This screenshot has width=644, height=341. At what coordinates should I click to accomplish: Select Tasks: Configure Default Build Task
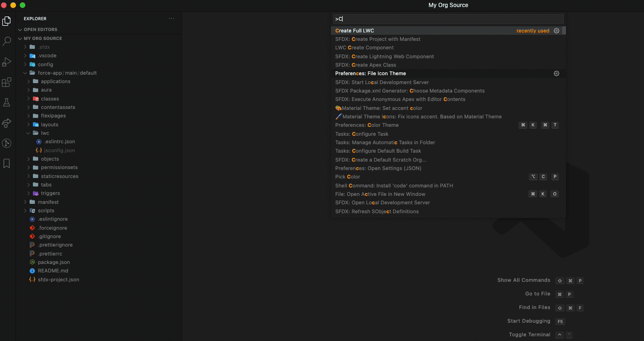pyautogui.click(x=447, y=151)
